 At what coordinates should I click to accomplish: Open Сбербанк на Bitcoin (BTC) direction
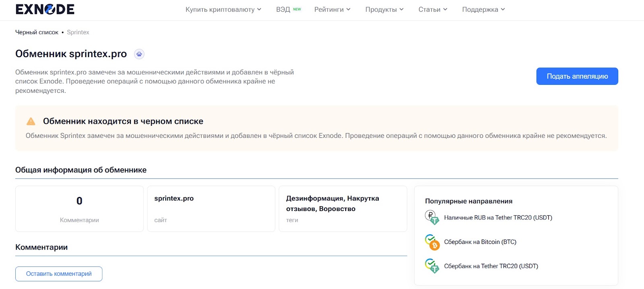(x=480, y=242)
